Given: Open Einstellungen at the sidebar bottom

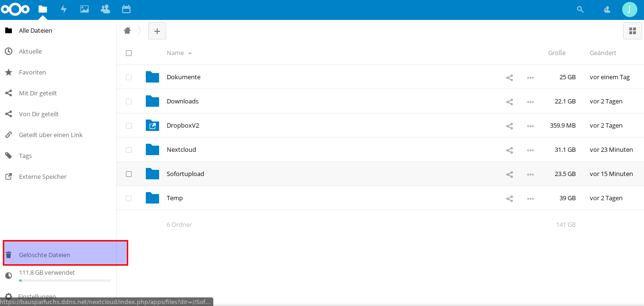Looking at the screenshot, I should (37, 295).
